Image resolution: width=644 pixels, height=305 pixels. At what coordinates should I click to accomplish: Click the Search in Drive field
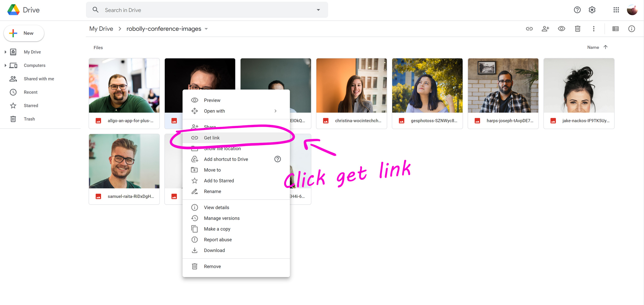[206, 10]
